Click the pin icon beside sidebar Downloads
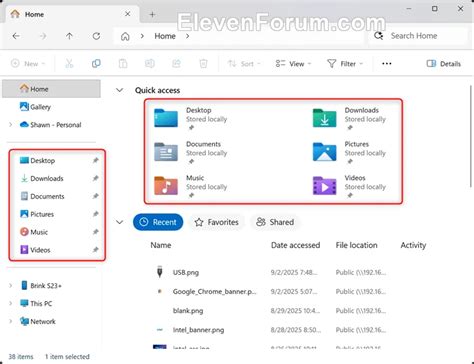Image resolution: width=474 pixels, height=364 pixels. [96, 178]
